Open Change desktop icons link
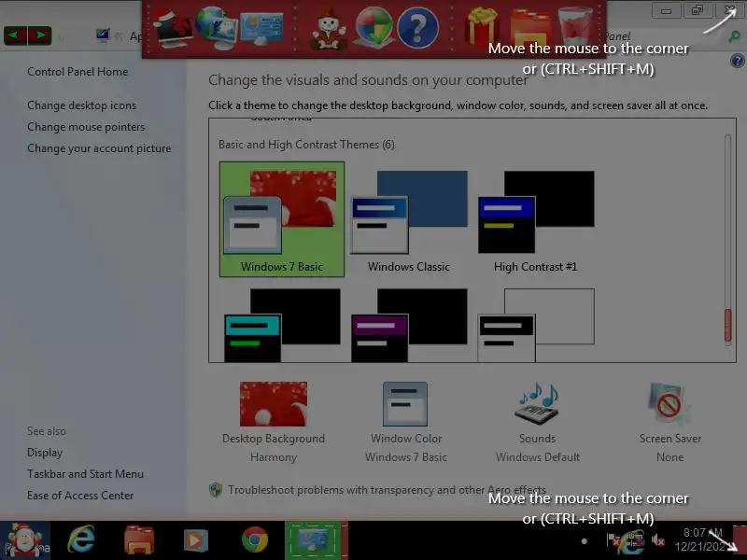The image size is (747, 560). coord(81,105)
